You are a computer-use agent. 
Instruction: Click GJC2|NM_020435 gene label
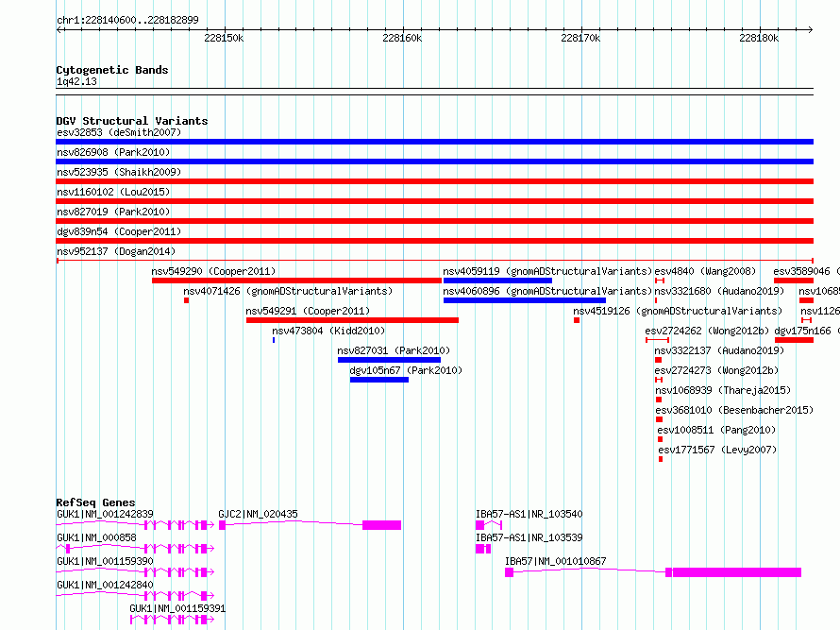point(258,514)
